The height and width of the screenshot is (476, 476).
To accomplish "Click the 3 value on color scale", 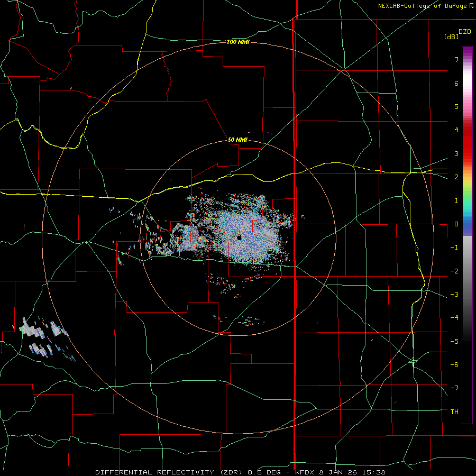I will click(x=456, y=153).
